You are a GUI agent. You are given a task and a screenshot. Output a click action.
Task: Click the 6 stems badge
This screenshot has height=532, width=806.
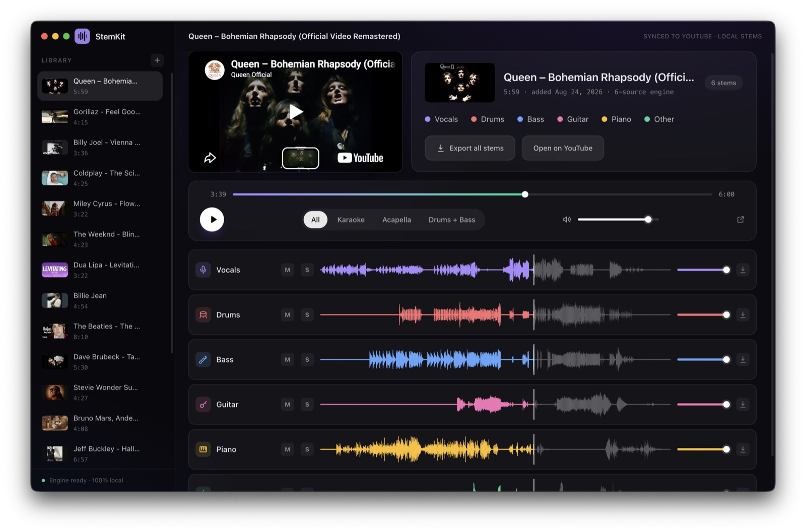click(x=723, y=83)
